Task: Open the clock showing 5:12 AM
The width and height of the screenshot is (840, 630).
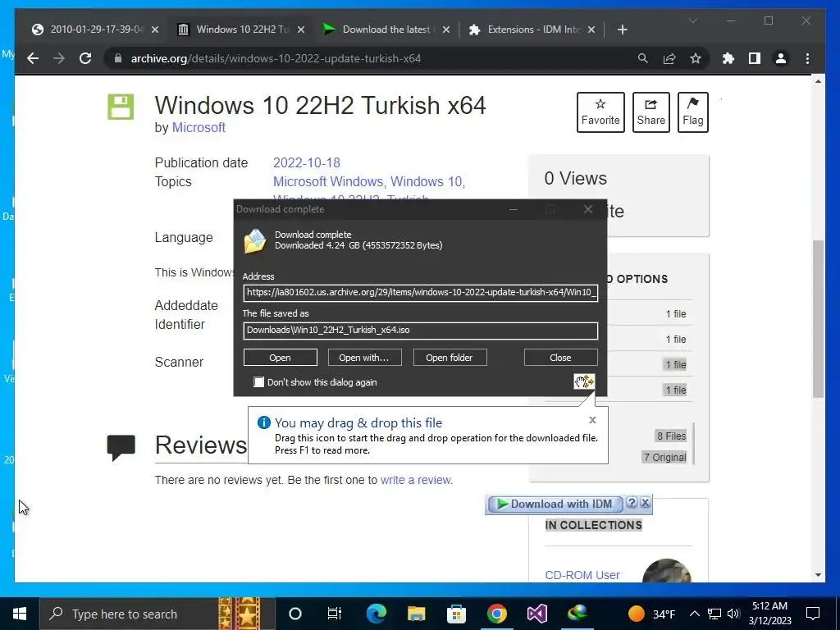Action: pyautogui.click(x=769, y=614)
